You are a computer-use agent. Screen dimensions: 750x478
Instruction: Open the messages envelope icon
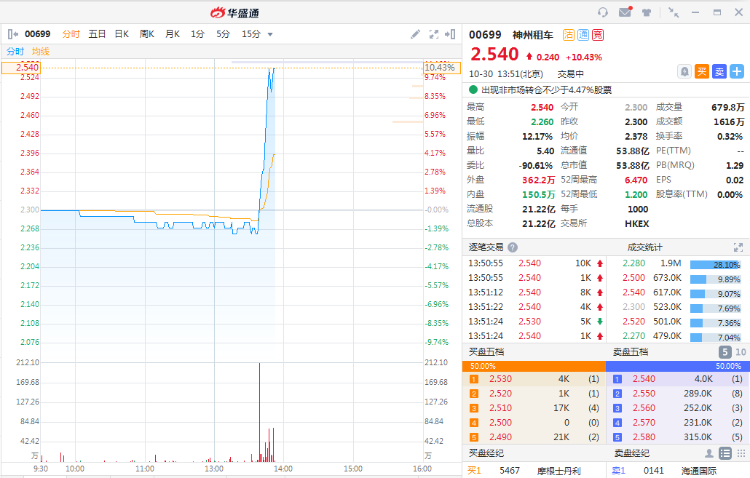tap(625, 12)
